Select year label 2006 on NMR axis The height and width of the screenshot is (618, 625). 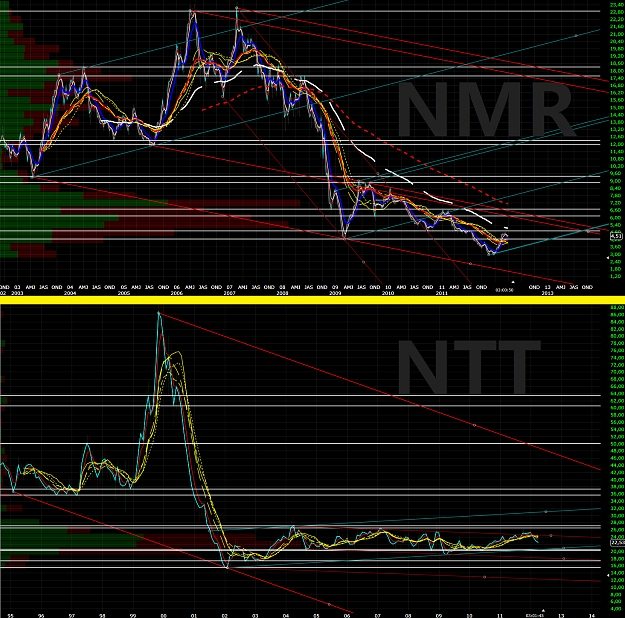[177, 293]
